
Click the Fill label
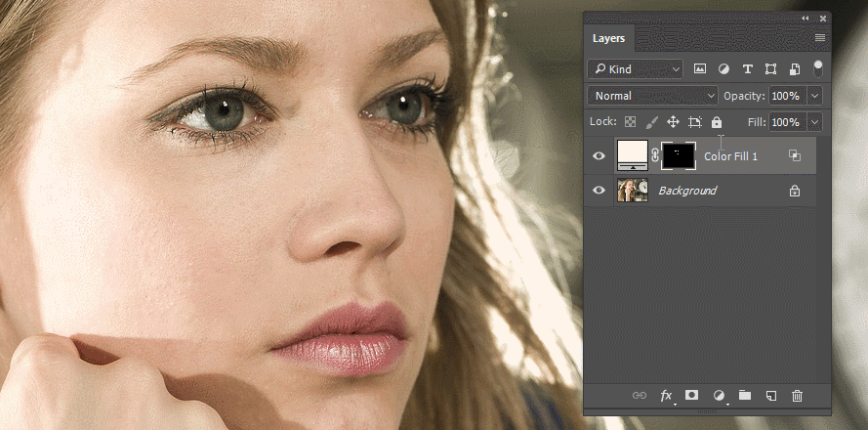pyautogui.click(x=757, y=122)
